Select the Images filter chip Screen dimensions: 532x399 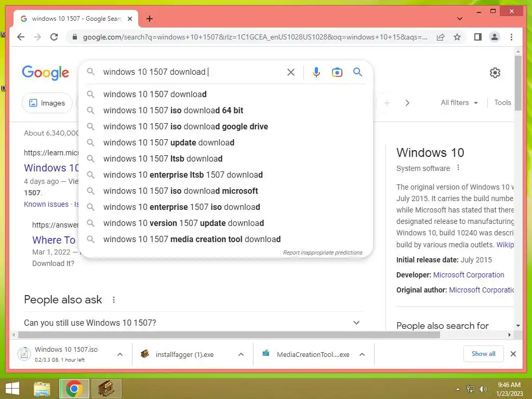[x=47, y=103]
